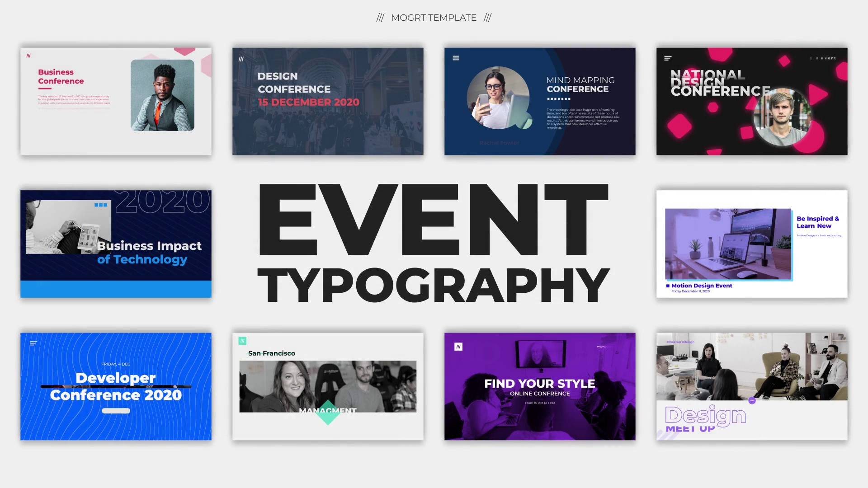The width and height of the screenshot is (868, 488).
Task: Click purple plus circle on Design Meet Up slide
Action: tap(752, 400)
